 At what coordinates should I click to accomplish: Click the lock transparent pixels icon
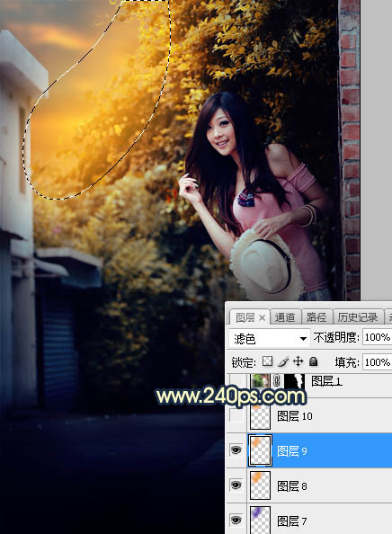(267, 361)
